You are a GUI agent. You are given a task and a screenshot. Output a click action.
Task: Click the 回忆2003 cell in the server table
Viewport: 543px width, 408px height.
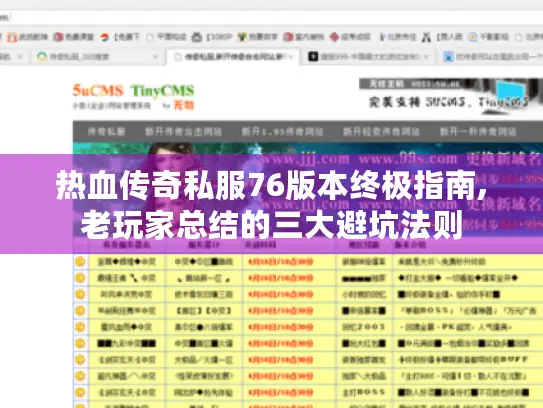[364, 327]
